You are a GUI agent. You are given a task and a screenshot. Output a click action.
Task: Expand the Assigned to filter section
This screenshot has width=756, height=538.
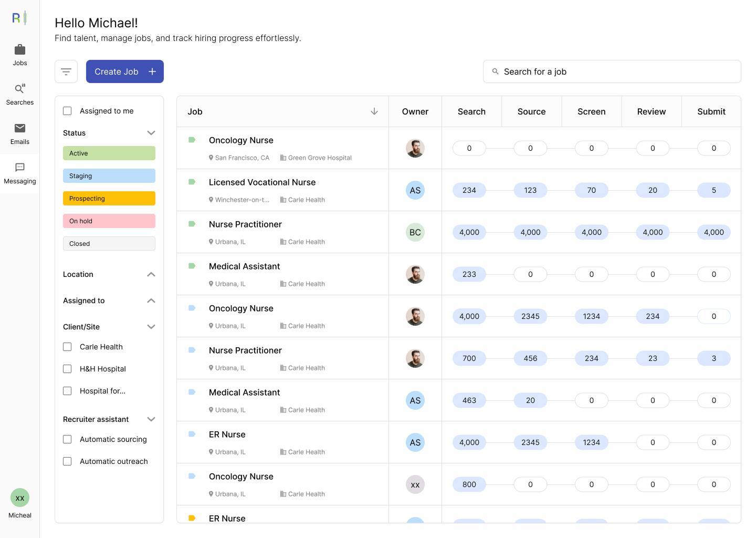pos(151,301)
